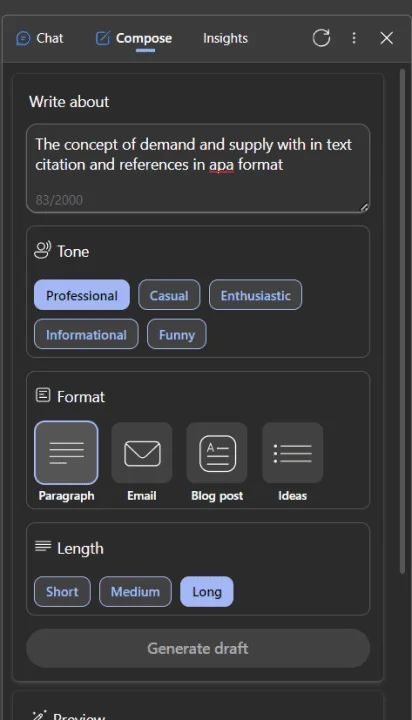
Task: Click the Length section lines icon
Action: (43, 546)
